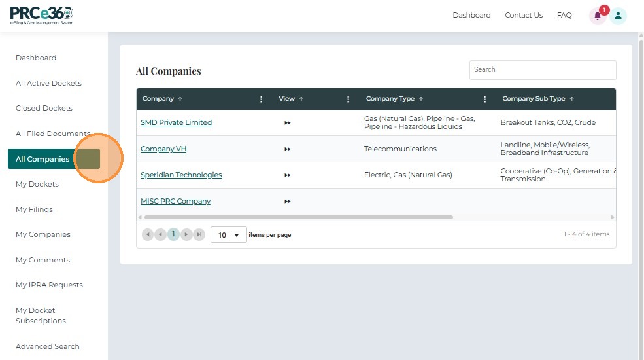Select page 1 in pager
Viewport: 644px width, 360px height.
coord(173,234)
